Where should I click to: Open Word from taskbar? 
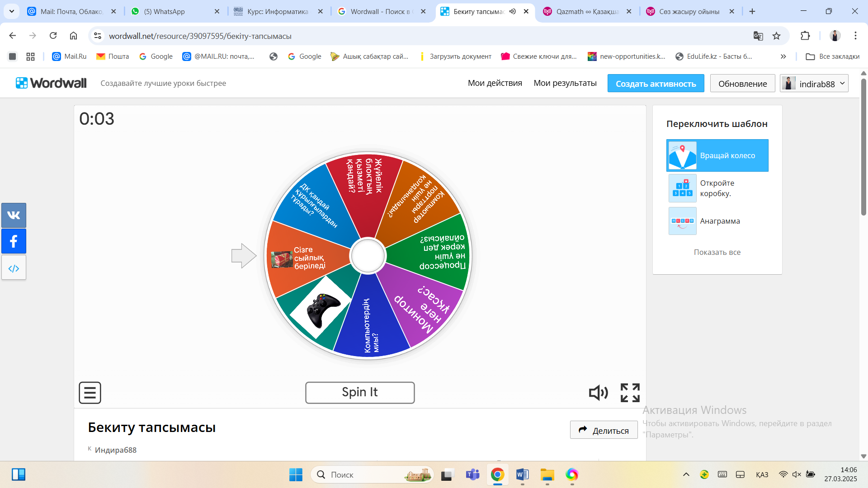click(x=522, y=475)
